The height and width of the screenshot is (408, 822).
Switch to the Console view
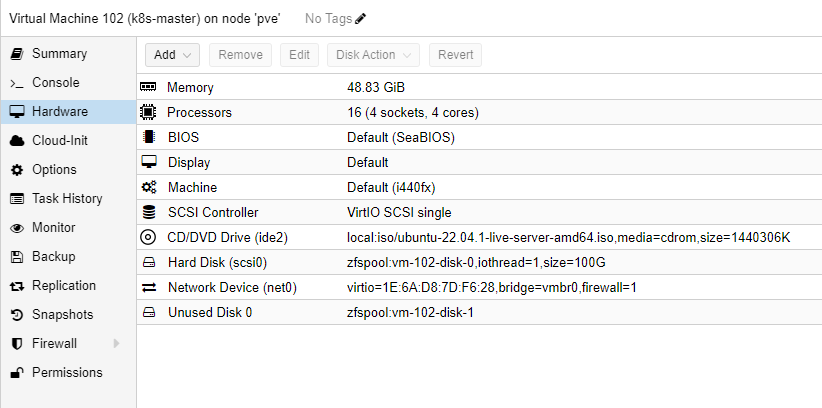[x=55, y=82]
